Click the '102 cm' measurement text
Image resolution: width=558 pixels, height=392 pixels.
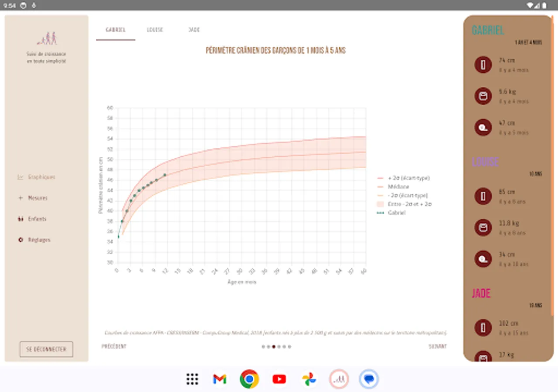click(508, 324)
